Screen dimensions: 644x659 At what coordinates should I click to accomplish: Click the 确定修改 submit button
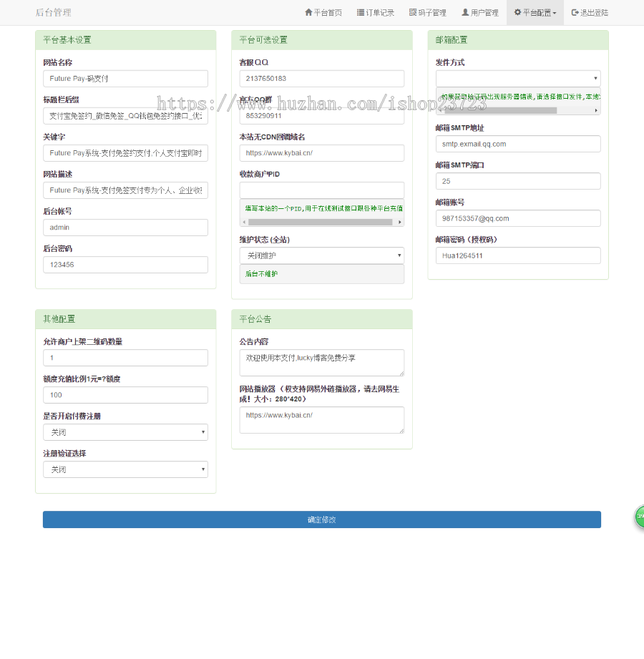(x=321, y=519)
